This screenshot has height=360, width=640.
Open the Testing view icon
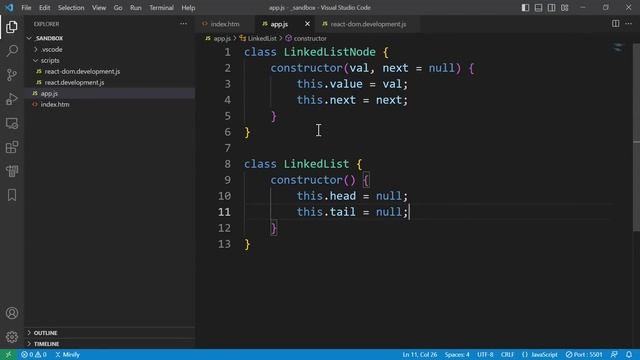coord(12,171)
